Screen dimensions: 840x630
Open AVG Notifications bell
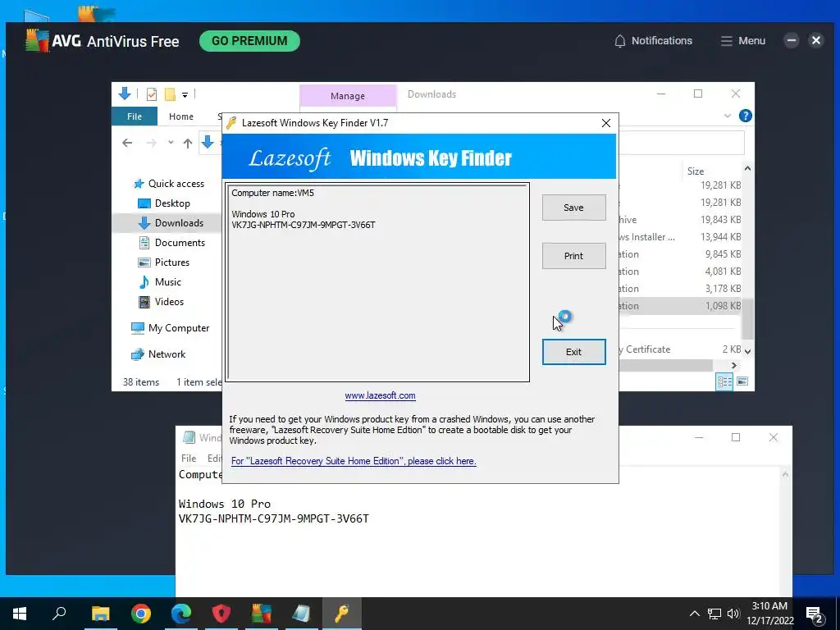pos(653,41)
